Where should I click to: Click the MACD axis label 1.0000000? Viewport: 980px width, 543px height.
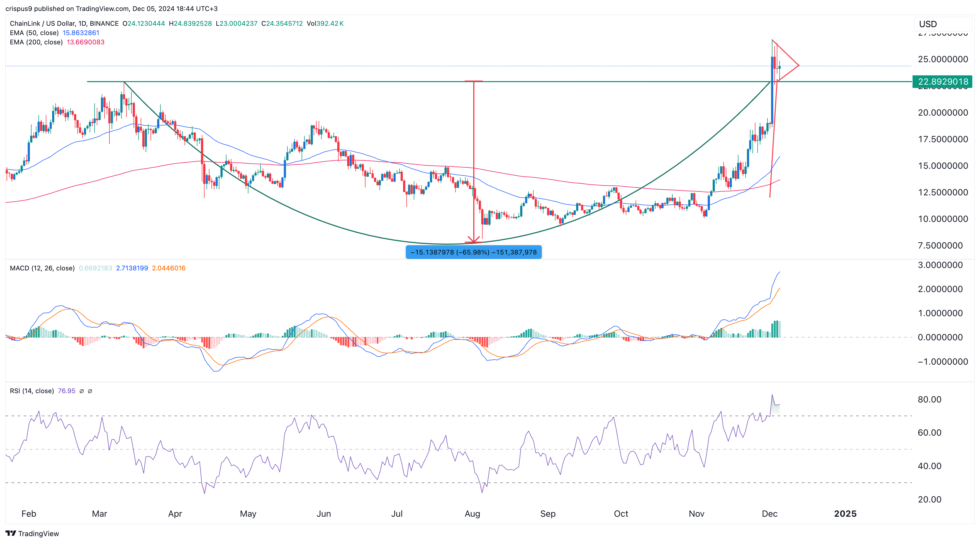941,313
